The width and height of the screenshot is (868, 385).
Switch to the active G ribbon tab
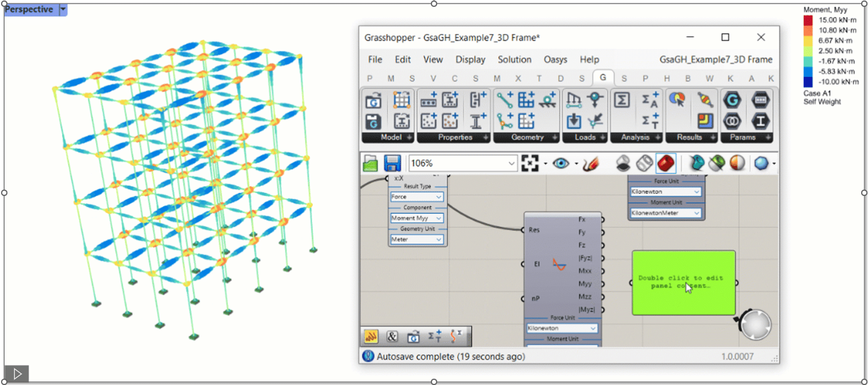click(603, 78)
